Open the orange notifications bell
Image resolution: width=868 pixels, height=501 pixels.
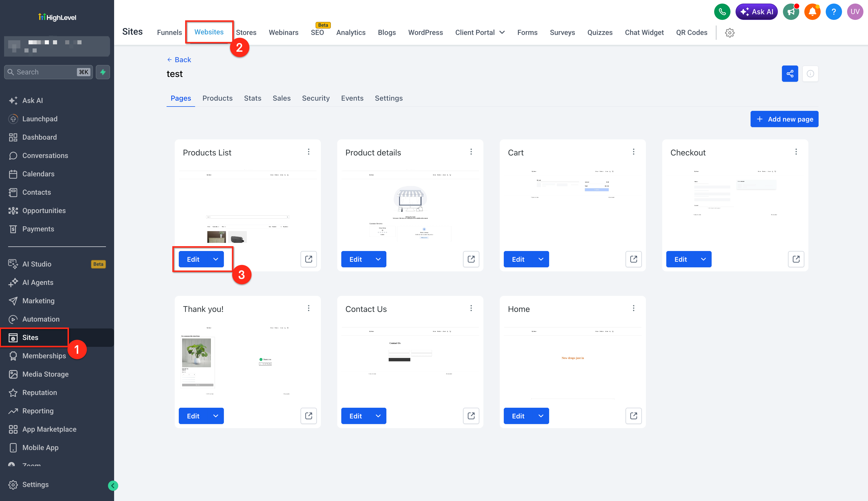pos(812,12)
